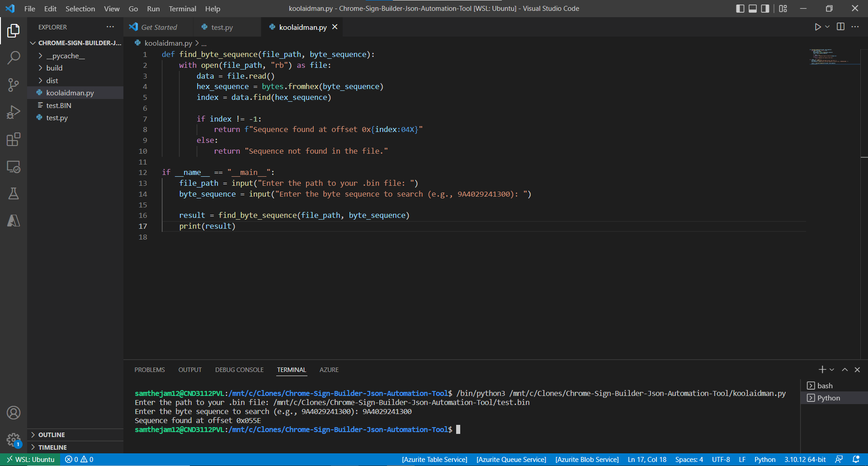
Task: Click the editor minimap preview
Action: click(x=834, y=56)
